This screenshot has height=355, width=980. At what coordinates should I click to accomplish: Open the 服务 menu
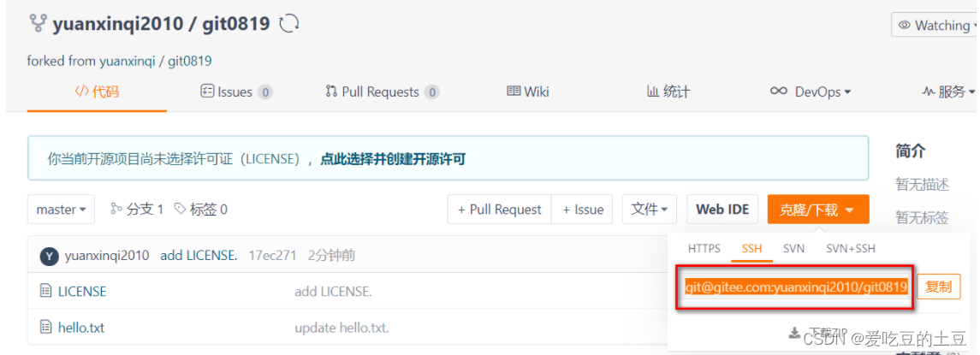coord(948,92)
